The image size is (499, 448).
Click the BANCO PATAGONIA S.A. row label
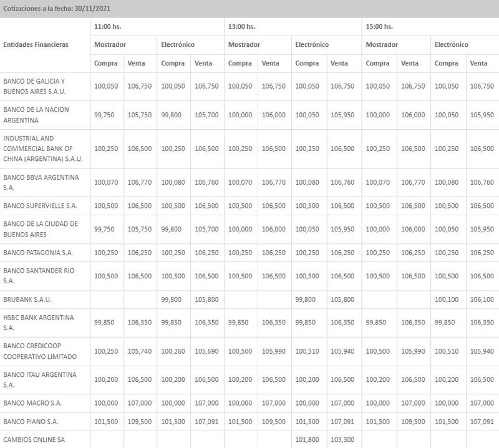click(37, 253)
